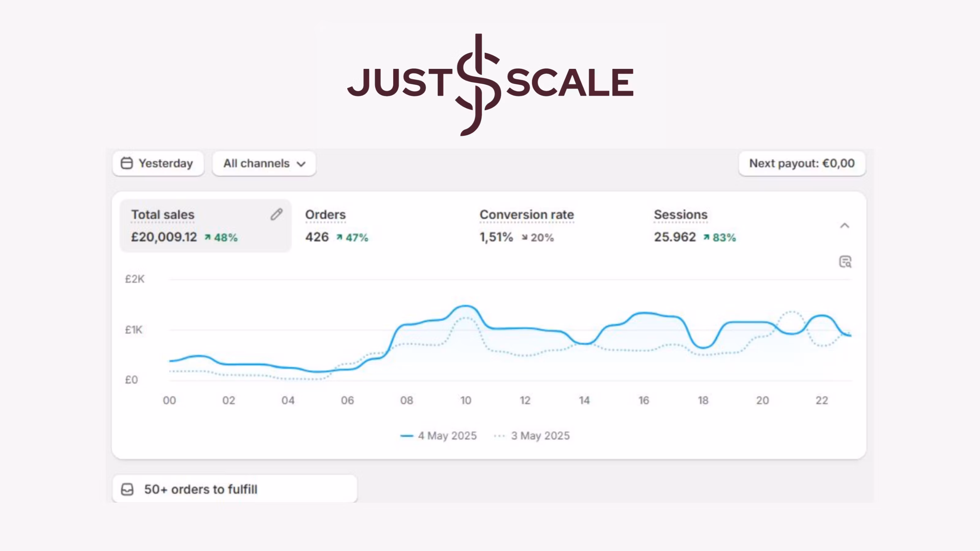Open the 50+ orders to fulfill card

(x=235, y=489)
